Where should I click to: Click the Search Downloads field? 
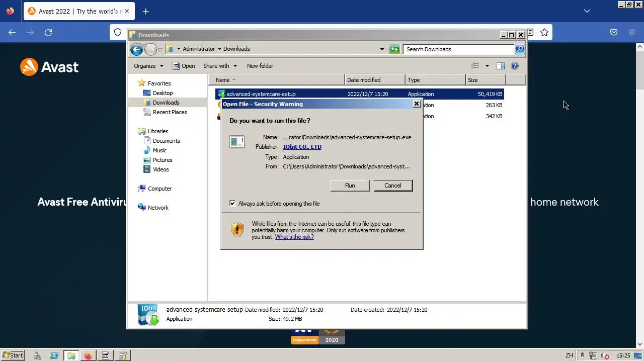(458, 49)
